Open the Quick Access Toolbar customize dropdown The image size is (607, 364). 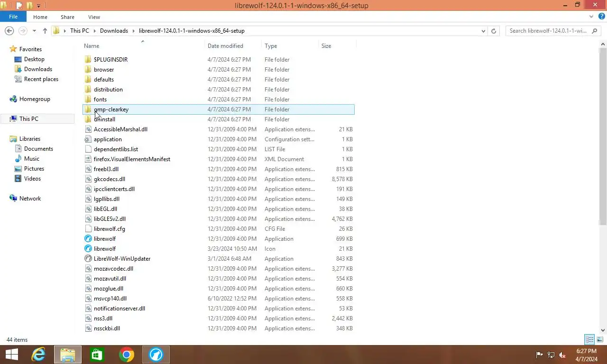click(x=38, y=6)
